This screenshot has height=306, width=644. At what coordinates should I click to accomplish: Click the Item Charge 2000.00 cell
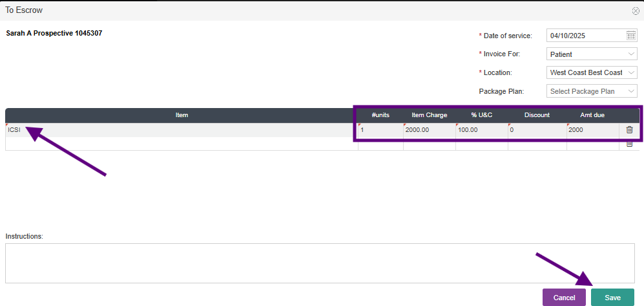coord(429,130)
